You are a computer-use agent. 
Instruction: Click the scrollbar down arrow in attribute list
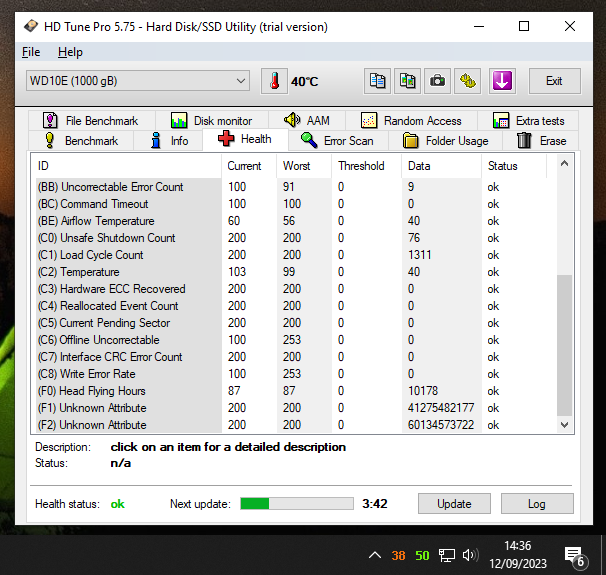point(564,425)
